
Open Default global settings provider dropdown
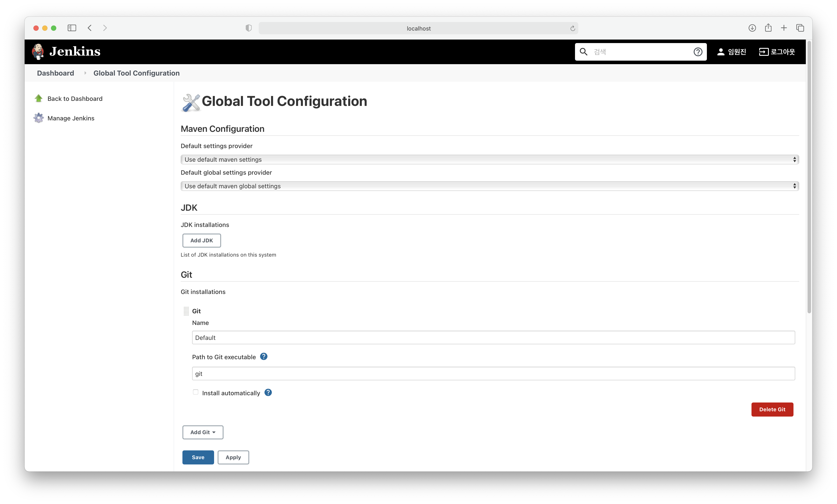coord(489,186)
